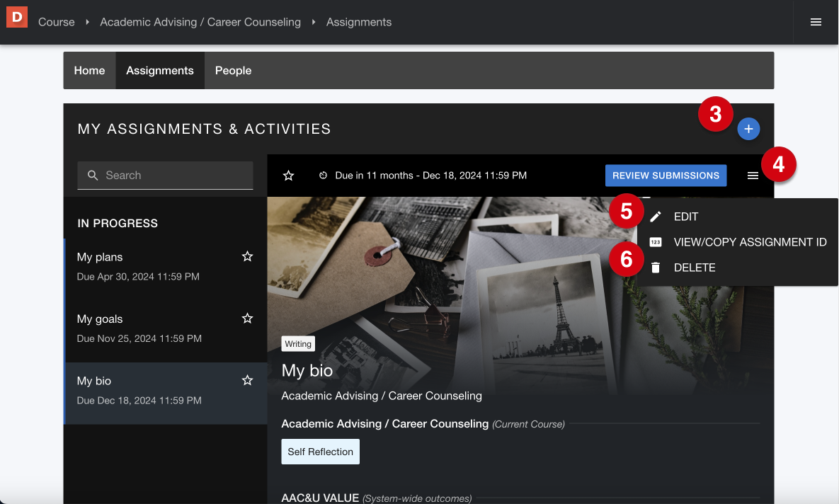
Task: Click the My bio title heading
Action: tap(307, 371)
